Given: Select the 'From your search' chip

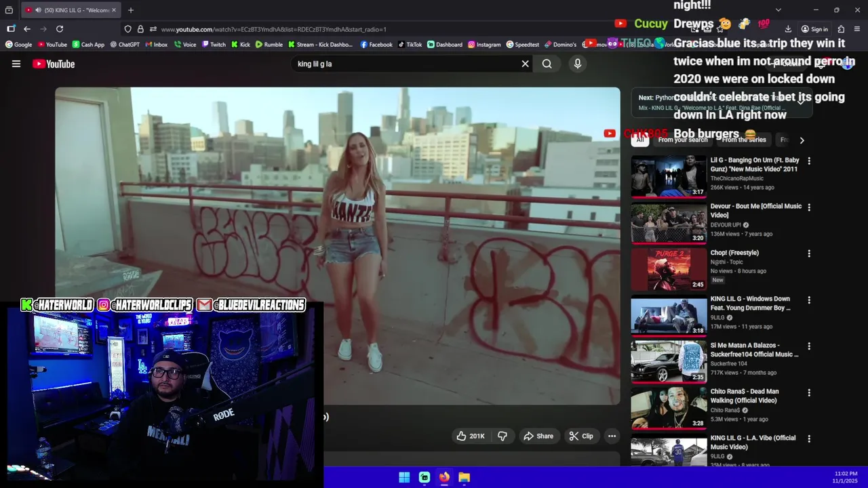Looking at the screenshot, I should click(683, 140).
